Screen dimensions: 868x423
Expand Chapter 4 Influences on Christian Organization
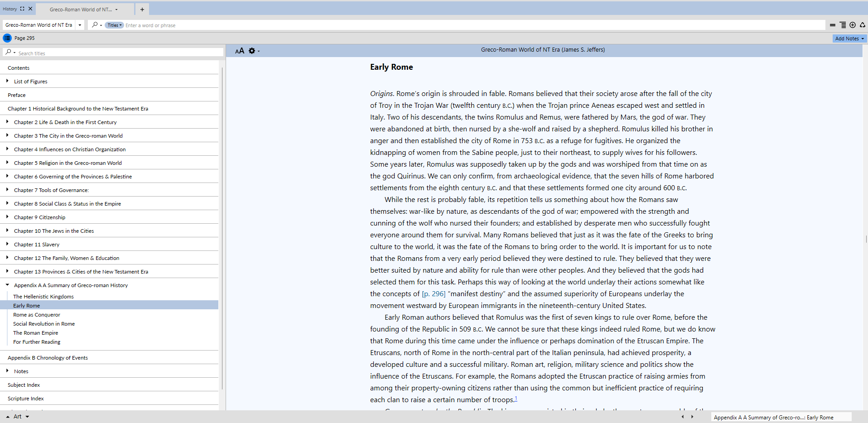pyautogui.click(x=7, y=149)
